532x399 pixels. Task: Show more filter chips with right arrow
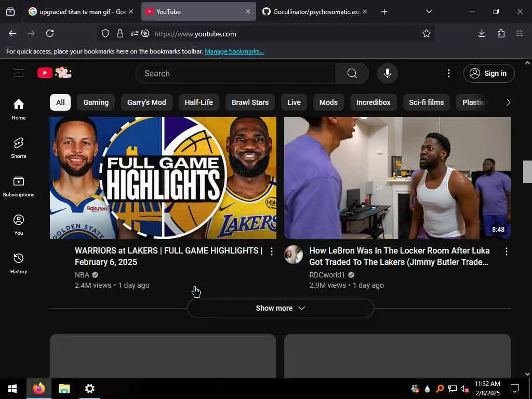click(508, 102)
